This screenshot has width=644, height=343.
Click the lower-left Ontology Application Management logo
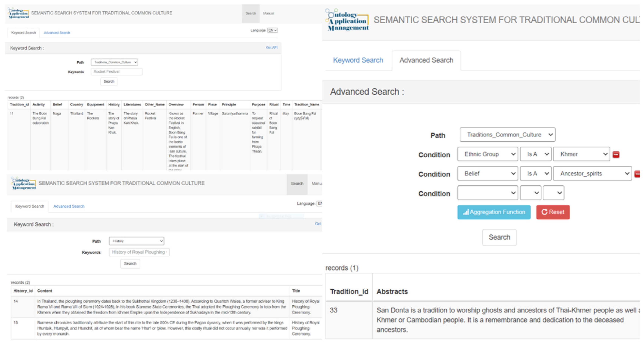coord(24,183)
